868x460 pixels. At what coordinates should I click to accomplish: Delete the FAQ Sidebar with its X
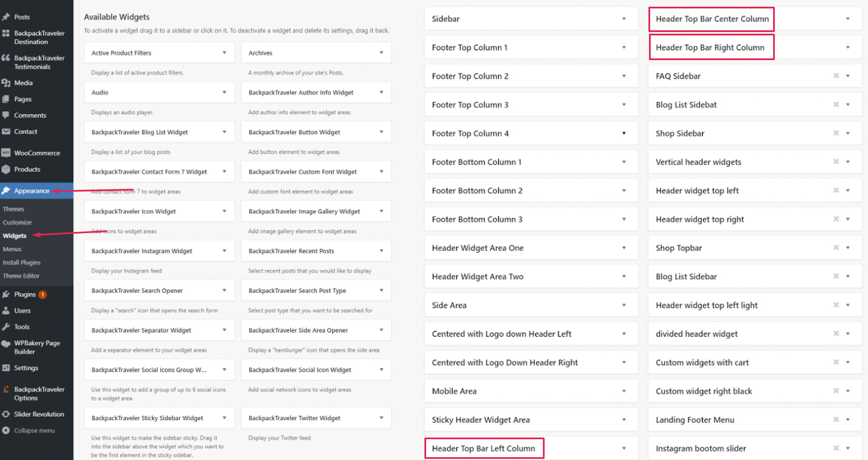click(x=836, y=76)
